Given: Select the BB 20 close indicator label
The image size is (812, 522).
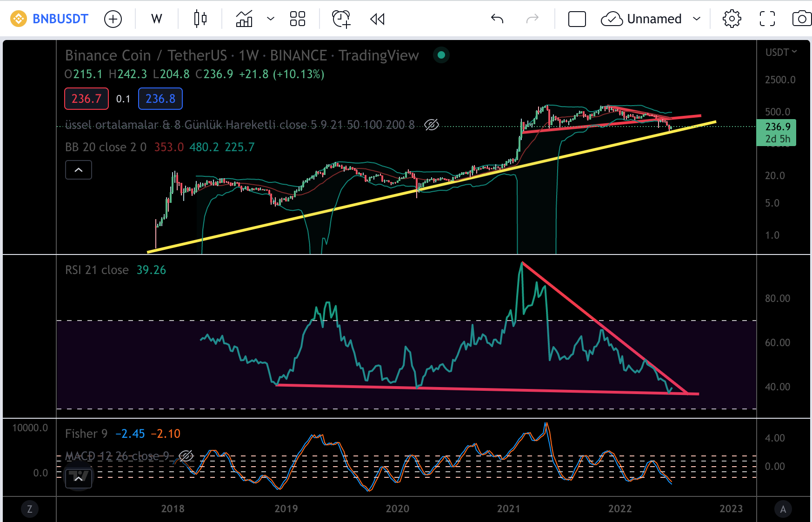Looking at the screenshot, I should click(x=106, y=147).
